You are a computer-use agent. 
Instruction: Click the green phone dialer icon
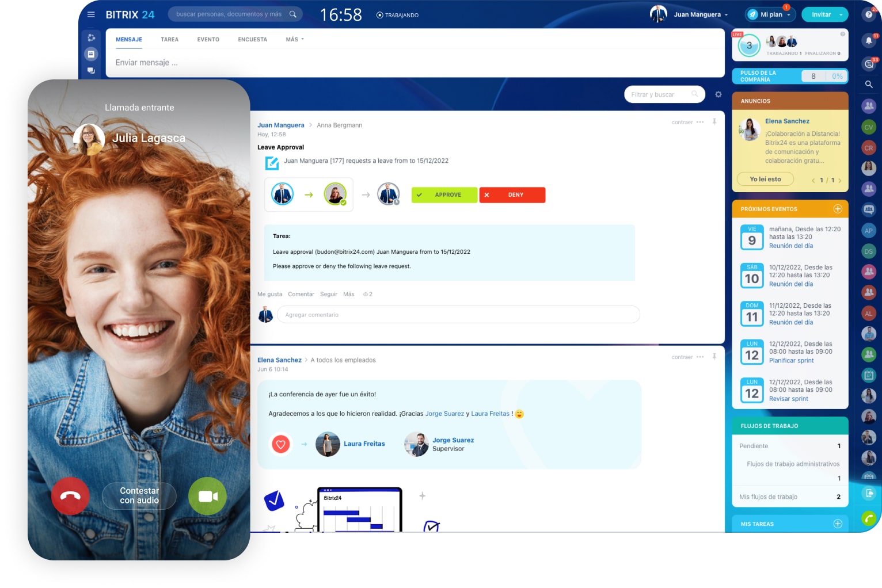click(869, 519)
